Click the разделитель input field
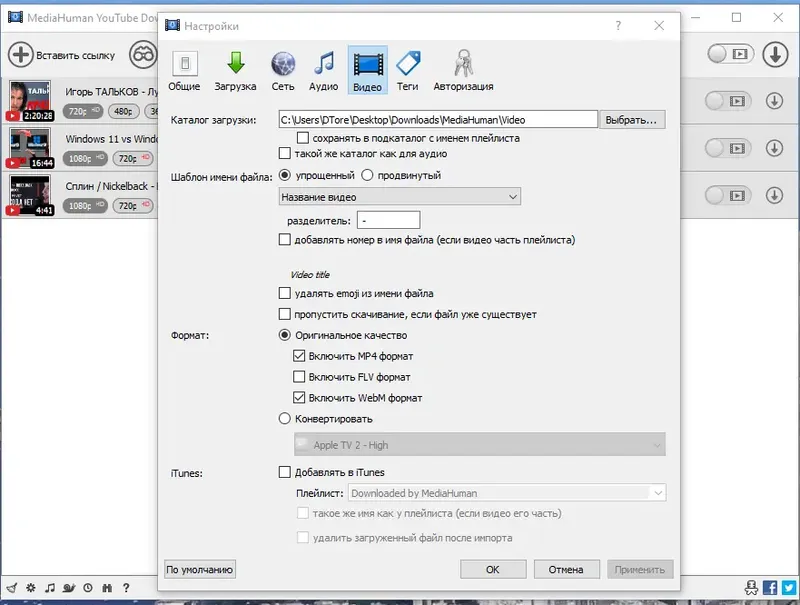The height and width of the screenshot is (605, 800). [x=388, y=220]
